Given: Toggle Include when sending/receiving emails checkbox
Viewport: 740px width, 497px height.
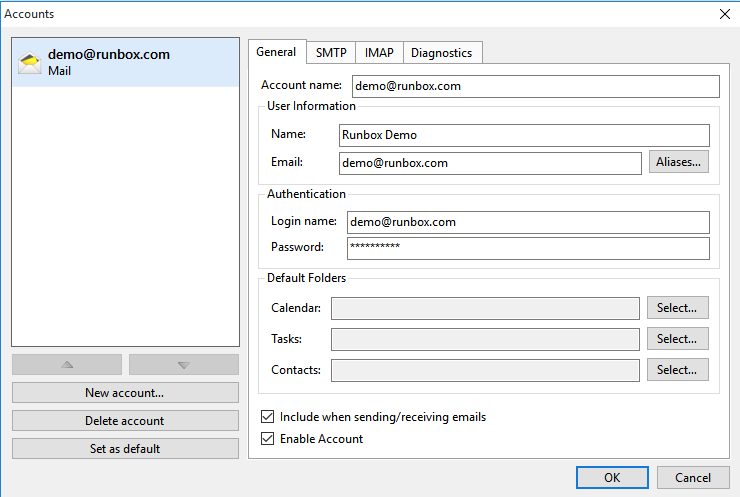Looking at the screenshot, I should (267, 417).
